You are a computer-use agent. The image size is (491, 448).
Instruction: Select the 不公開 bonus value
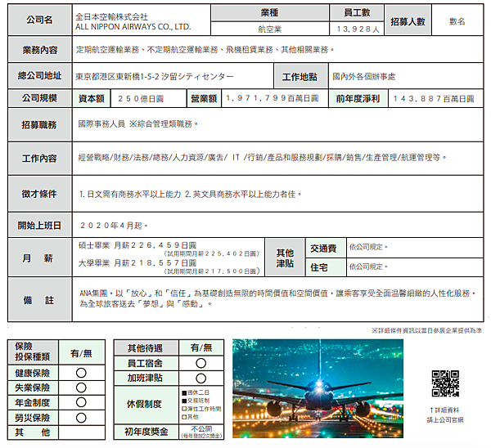pyautogui.click(x=201, y=429)
